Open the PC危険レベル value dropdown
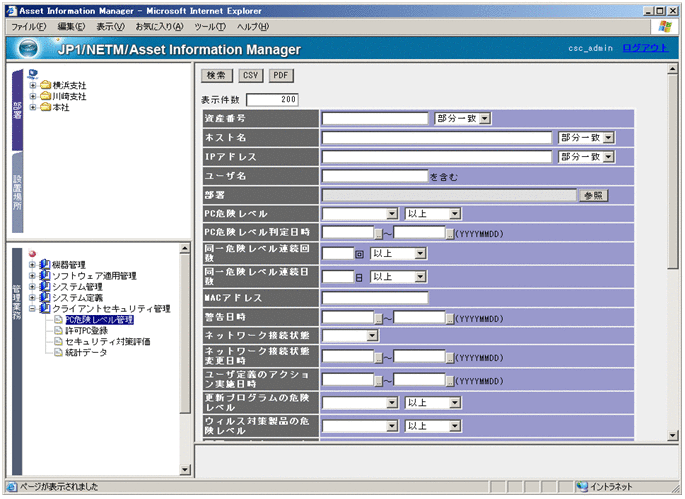The image size is (685, 499). tap(391, 213)
